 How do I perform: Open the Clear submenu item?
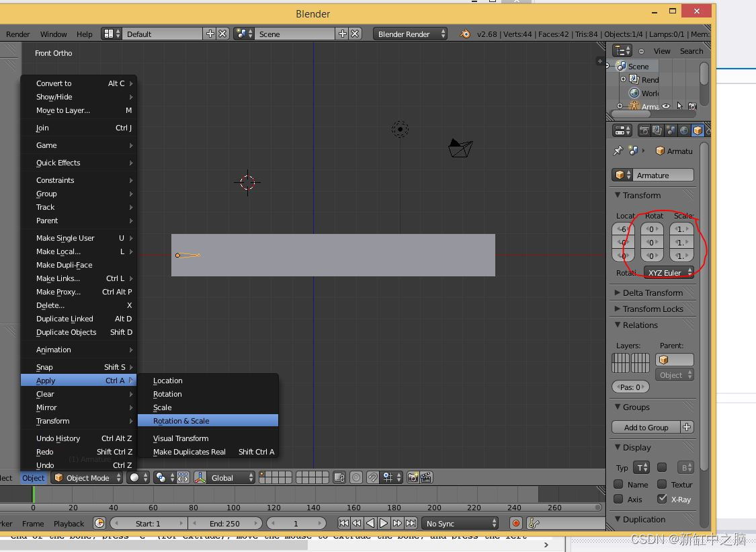(79, 394)
